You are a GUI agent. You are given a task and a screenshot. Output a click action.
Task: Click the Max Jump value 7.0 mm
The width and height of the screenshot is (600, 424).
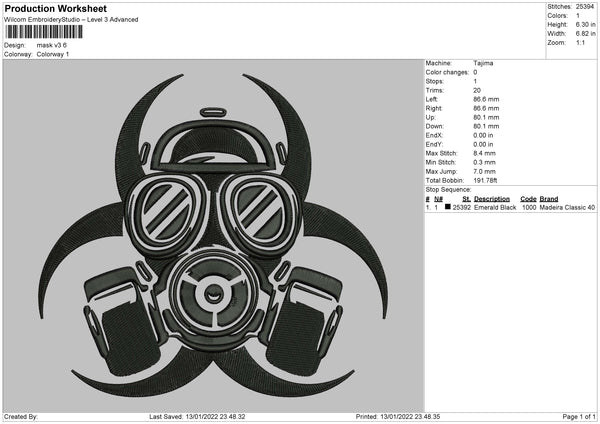pos(484,171)
